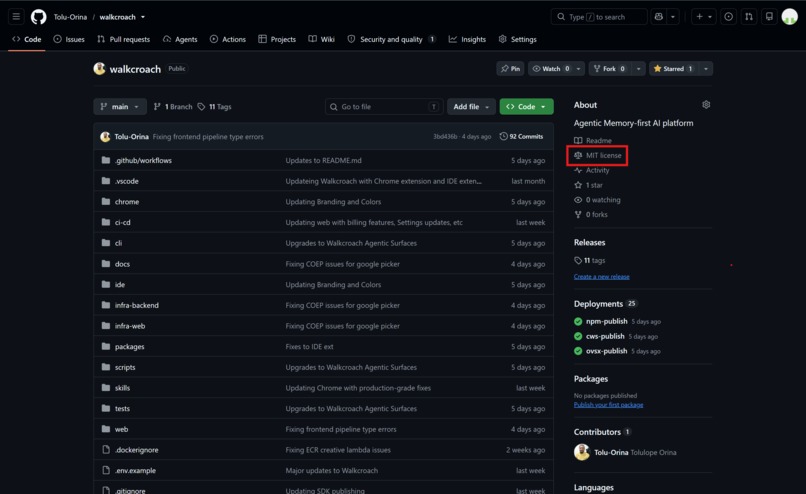Open the npm-publish deployment

607,321
